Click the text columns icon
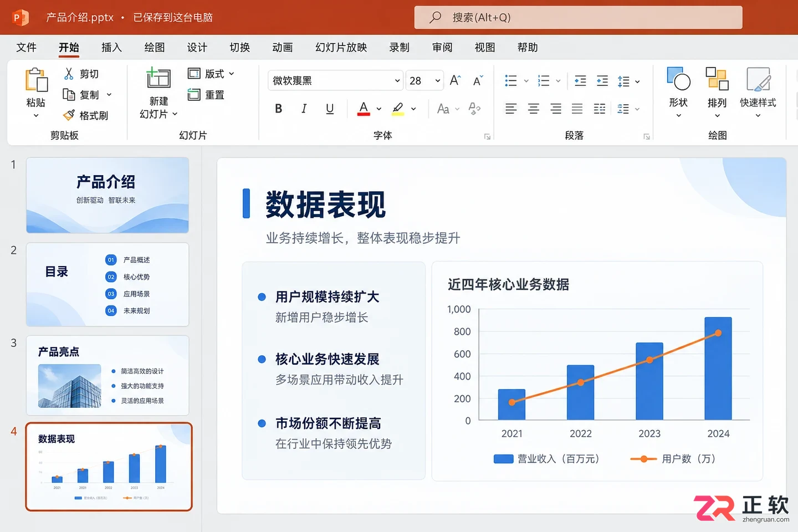The width and height of the screenshot is (798, 532). click(x=599, y=109)
